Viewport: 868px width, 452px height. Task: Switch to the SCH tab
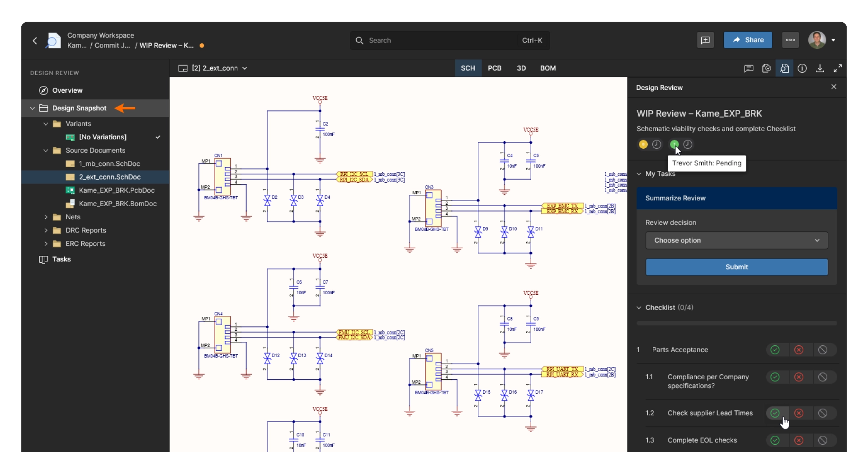pyautogui.click(x=468, y=68)
